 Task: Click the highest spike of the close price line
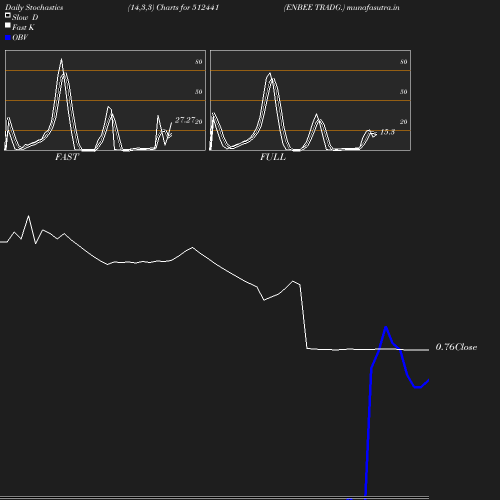coord(28,216)
